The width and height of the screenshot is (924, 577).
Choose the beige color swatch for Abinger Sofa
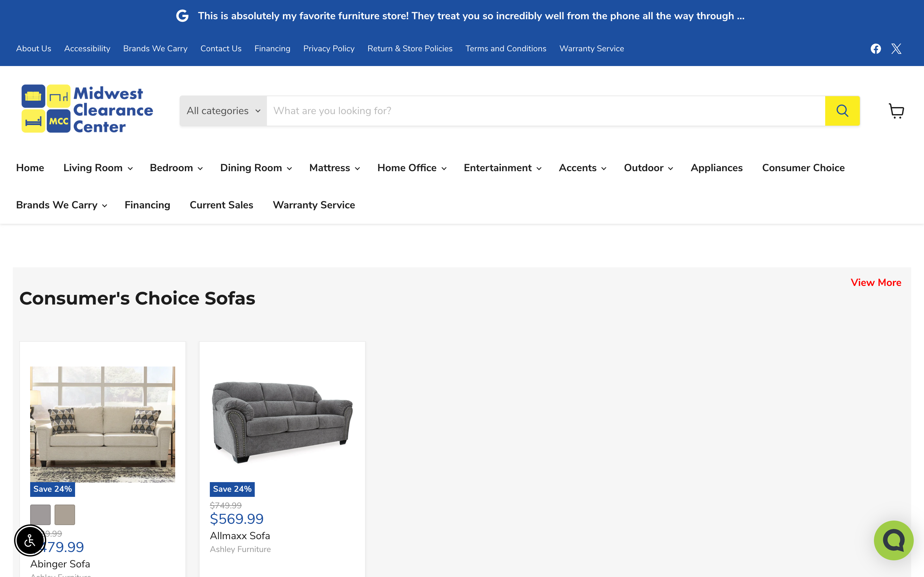coord(64,514)
